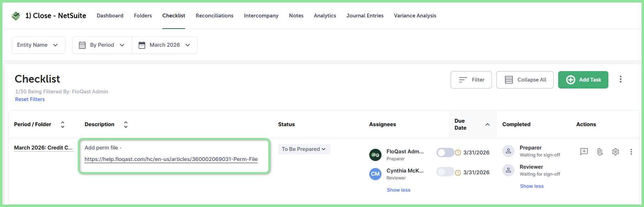Click Show less under Assignees
This screenshot has width=644, height=207.
pos(399,190)
